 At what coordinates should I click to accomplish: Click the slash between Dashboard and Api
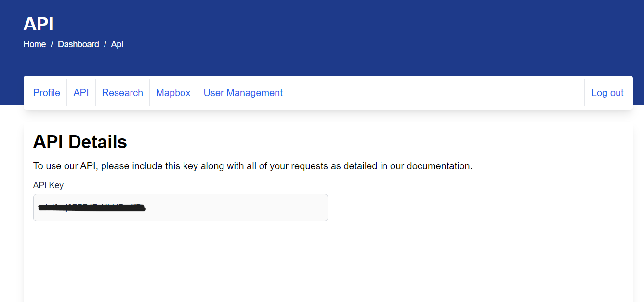[x=105, y=44]
